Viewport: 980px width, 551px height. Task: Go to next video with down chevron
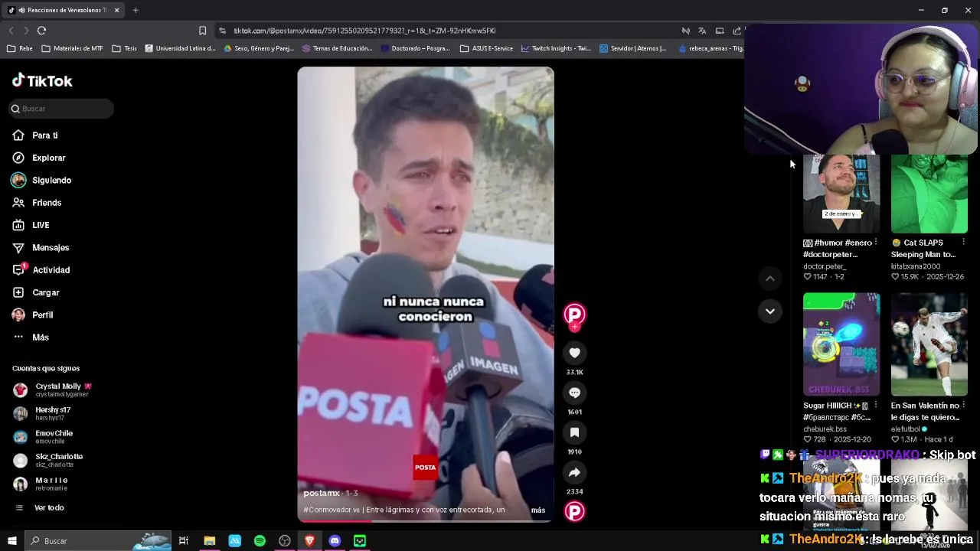click(x=770, y=311)
